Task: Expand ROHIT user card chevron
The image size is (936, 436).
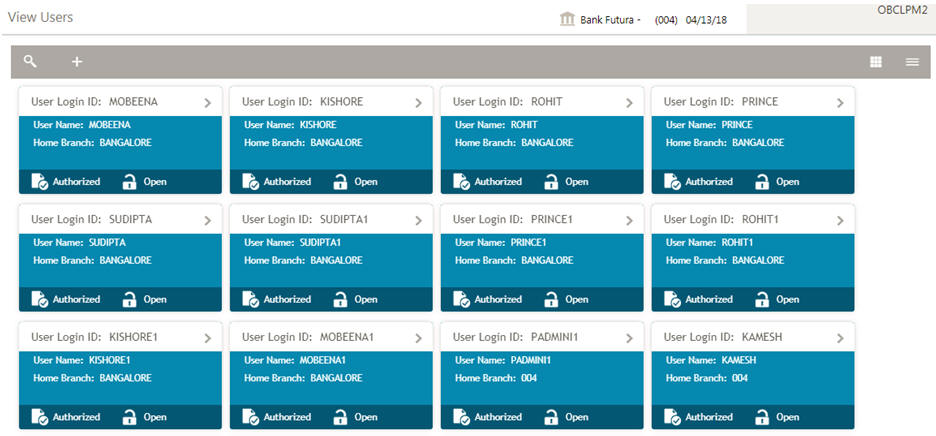Action: [629, 103]
